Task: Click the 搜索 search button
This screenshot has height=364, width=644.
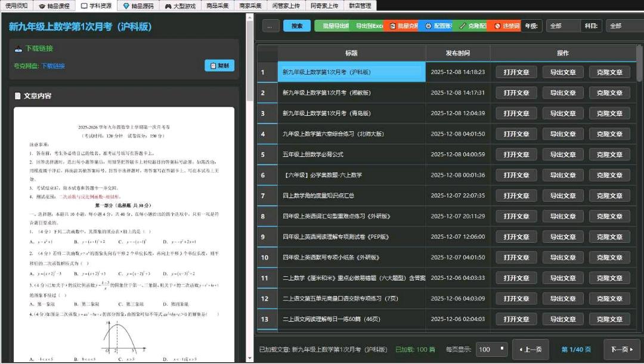Action: [296, 26]
